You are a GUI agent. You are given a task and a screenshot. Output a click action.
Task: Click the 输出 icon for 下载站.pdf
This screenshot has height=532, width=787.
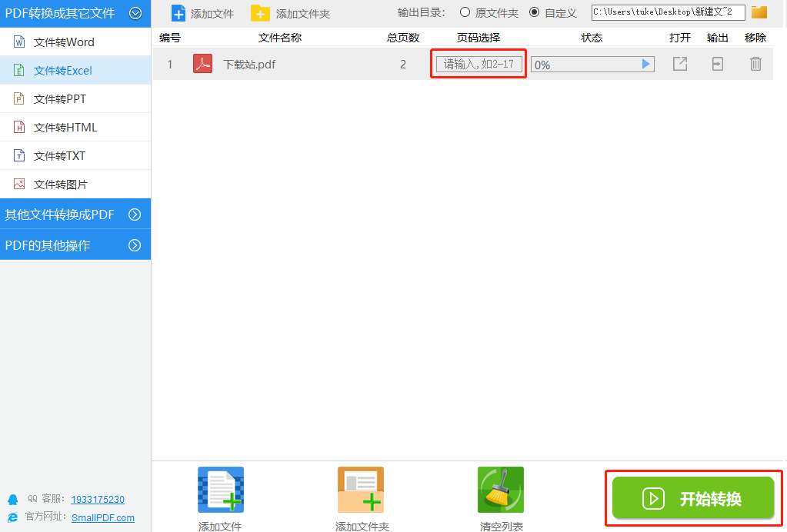pyautogui.click(x=718, y=64)
